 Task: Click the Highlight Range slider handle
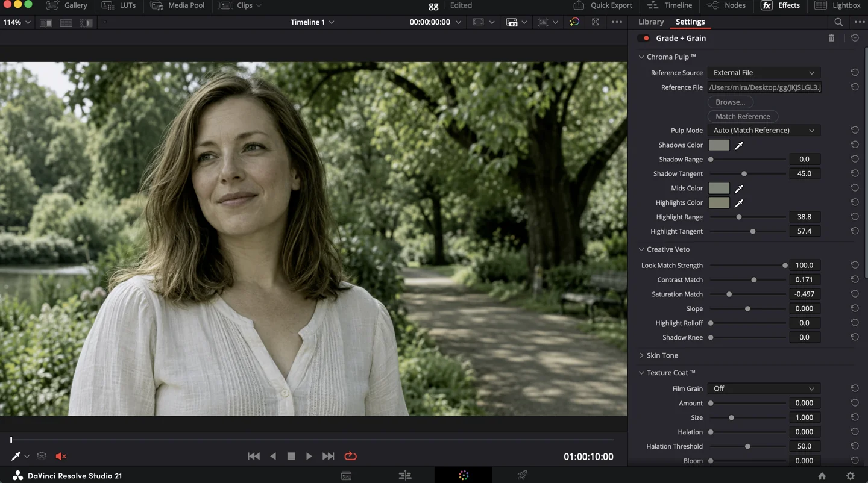pyautogui.click(x=739, y=217)
